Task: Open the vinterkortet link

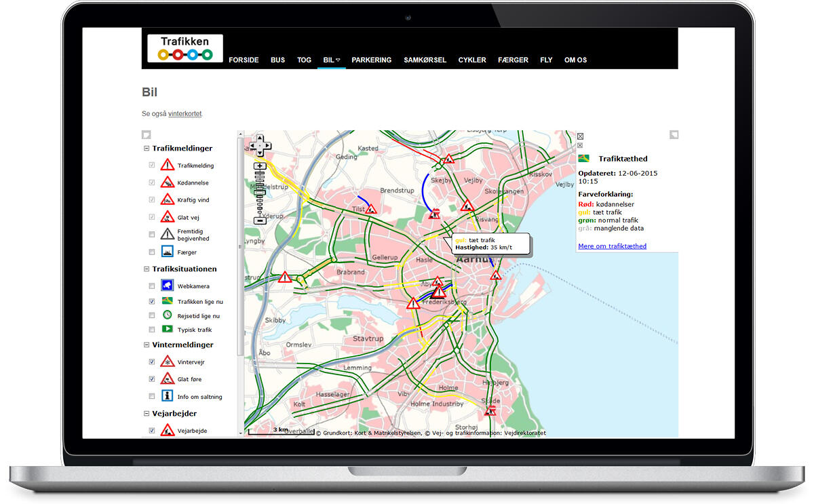Action: tap(185, 114)
